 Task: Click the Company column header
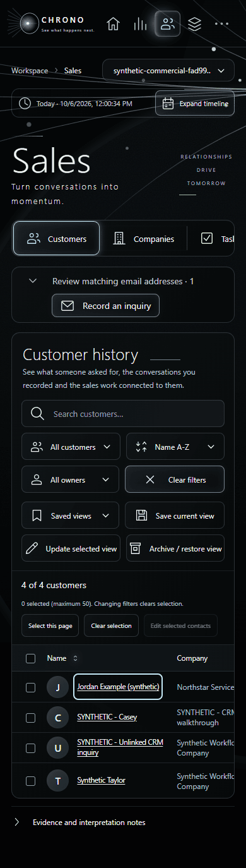(x=192, y=658)
